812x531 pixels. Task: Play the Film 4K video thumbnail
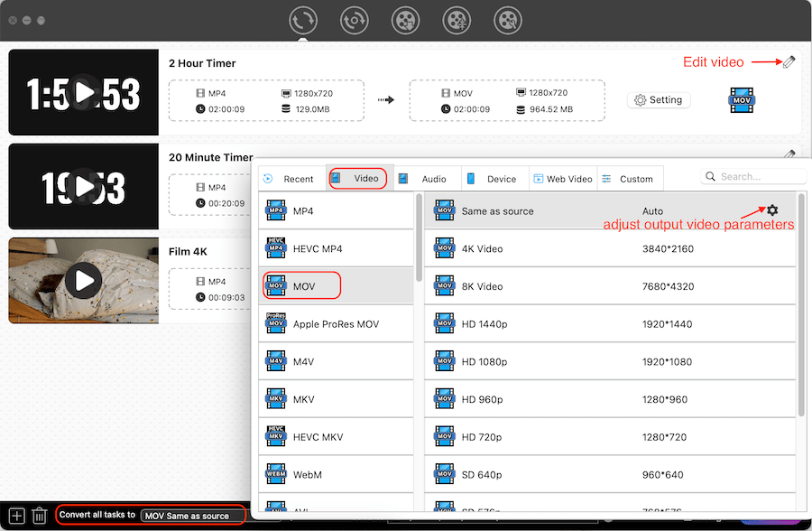tap(84, 281)
